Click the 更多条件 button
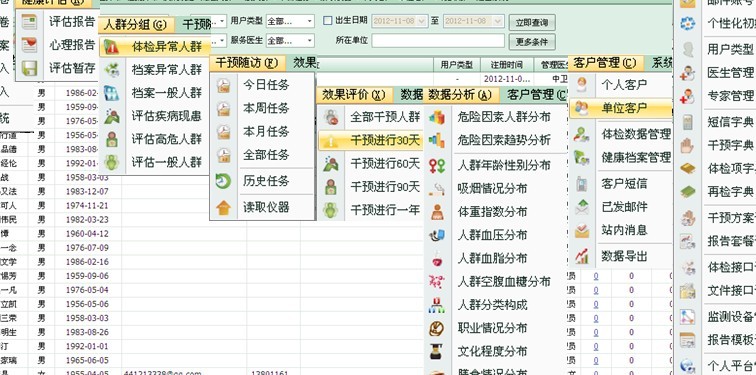Image resolution: width=756 pixels, height=375 pixels. [532, 42]
